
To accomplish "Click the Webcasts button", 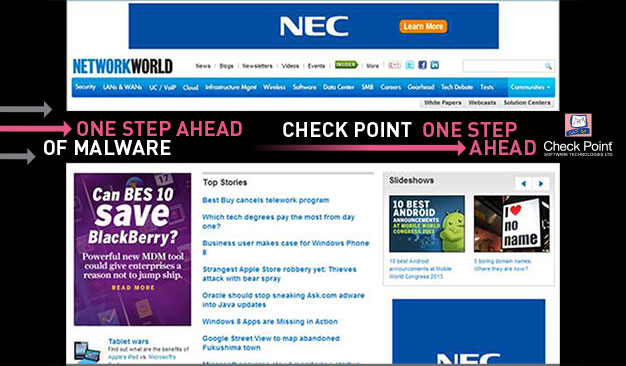I will pyautogui.click(x=482, y=103).
